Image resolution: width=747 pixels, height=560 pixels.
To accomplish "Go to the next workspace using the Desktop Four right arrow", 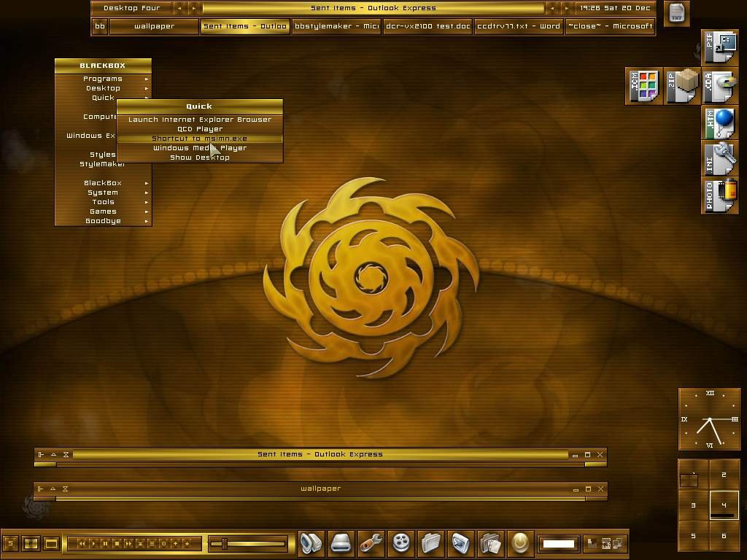I will tap(193, 8).
